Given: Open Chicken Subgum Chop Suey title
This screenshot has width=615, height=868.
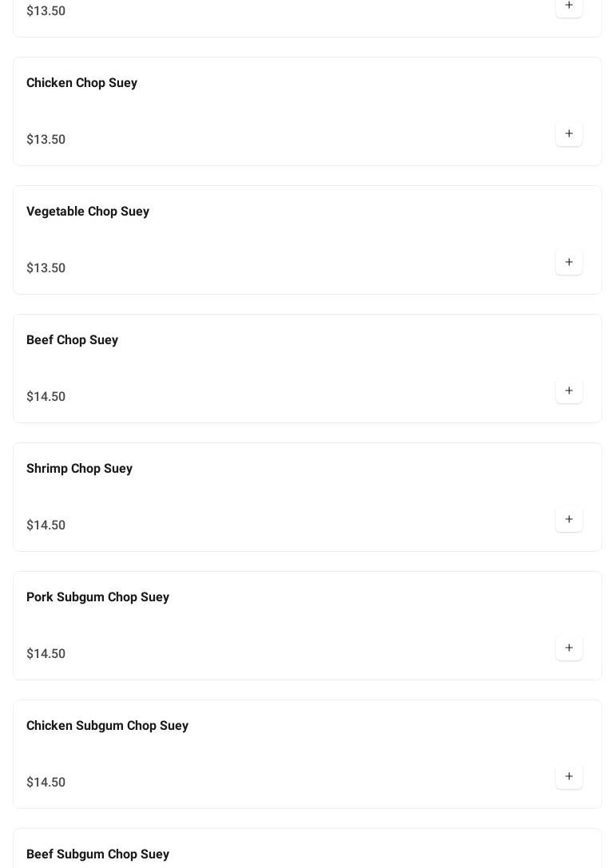Looking at the screenshot, I should 107,725.
